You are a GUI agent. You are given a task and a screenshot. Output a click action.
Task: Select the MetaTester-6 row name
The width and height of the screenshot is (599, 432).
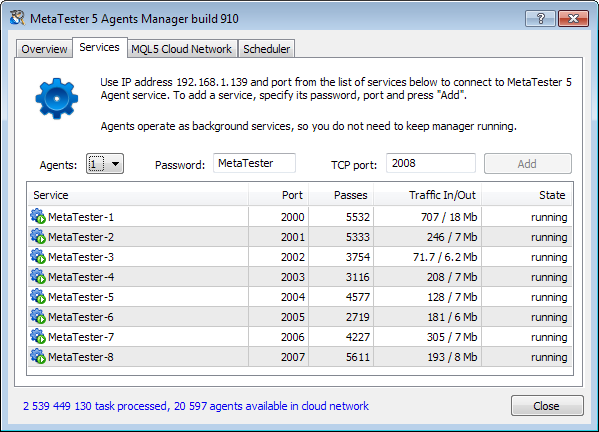pyautogui.click(x=81, y=317)
